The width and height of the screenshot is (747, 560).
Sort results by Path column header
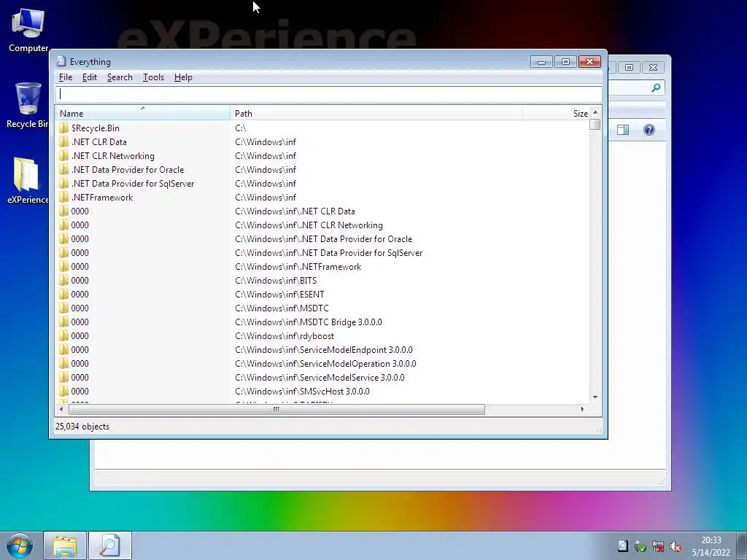[x=376, y=113]
